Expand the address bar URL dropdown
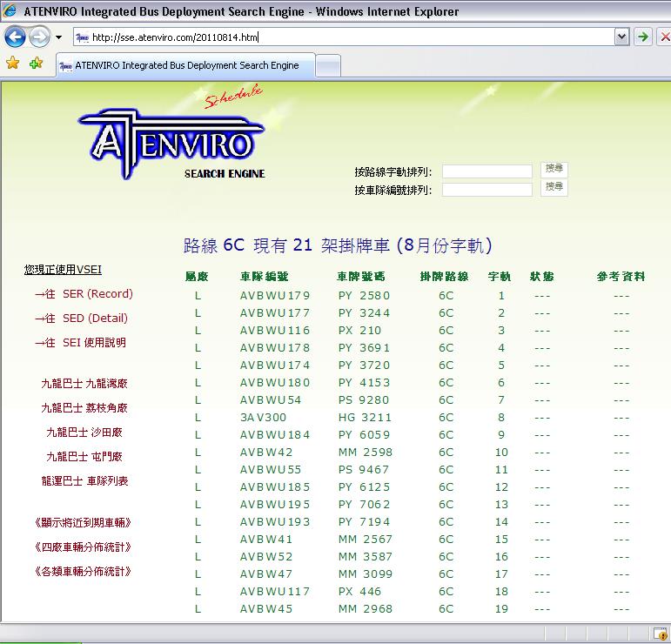 point(621,37)
